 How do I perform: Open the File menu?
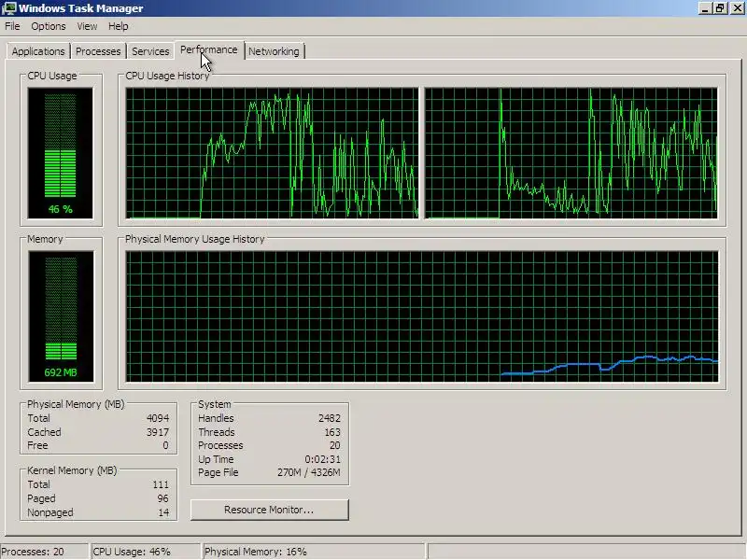pyautogui.click(x=12, y=27)
